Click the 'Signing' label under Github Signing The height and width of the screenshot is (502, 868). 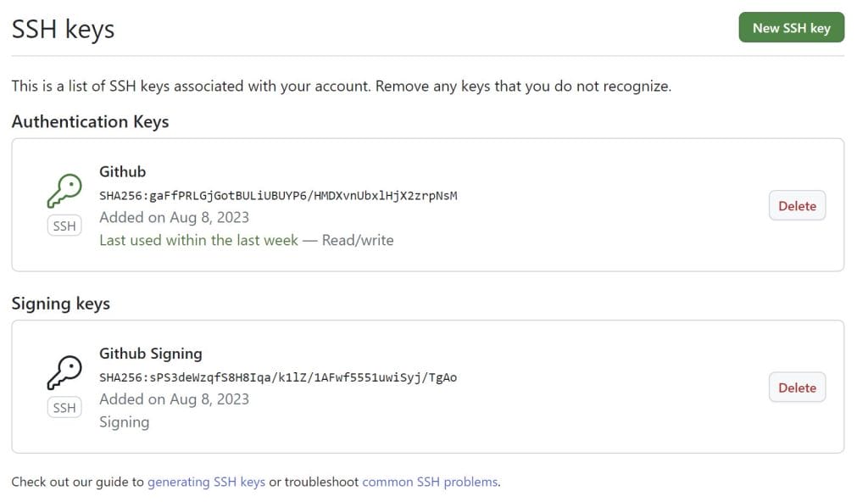coord(124,421)
